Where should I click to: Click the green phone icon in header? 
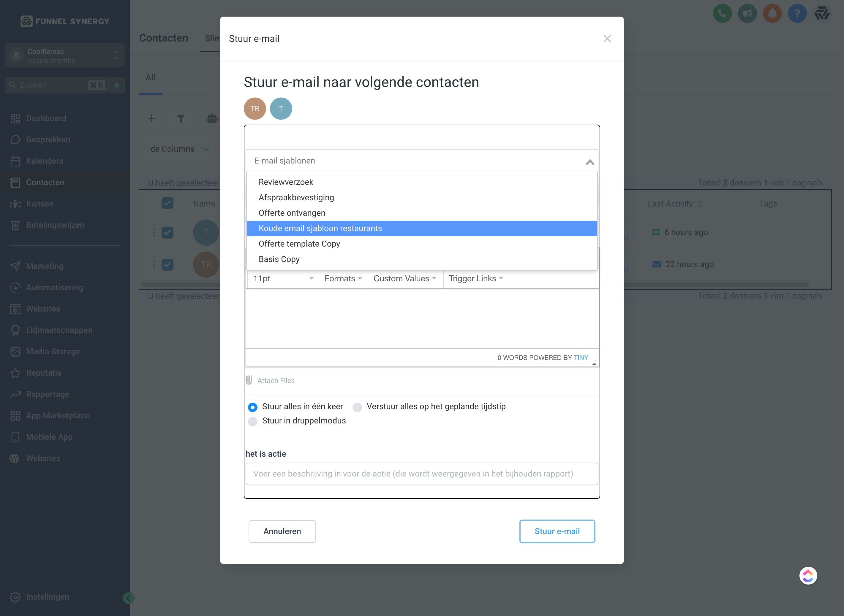722,14
